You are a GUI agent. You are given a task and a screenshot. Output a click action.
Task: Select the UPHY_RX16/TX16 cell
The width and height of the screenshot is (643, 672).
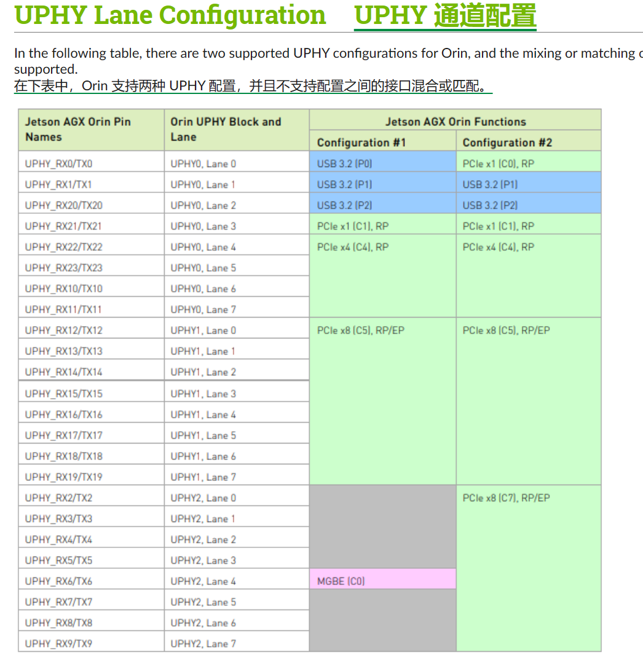tap(92, 412)
